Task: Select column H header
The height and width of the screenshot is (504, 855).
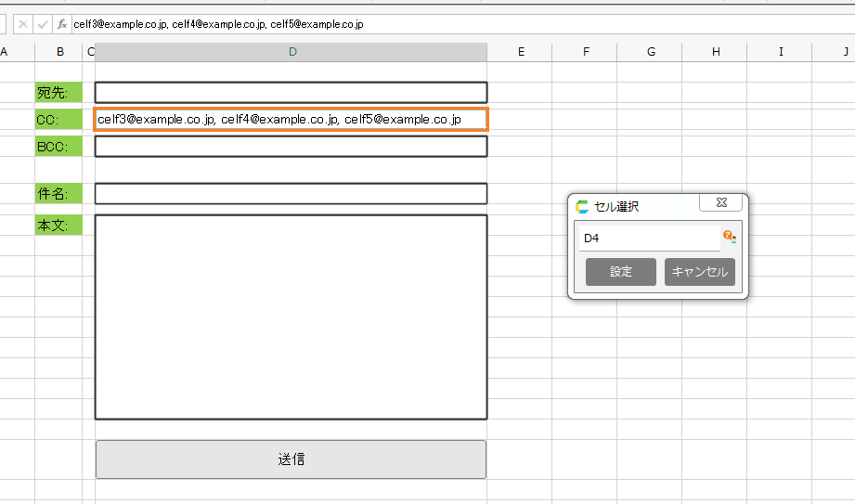Action: click(x=716, y=52)
